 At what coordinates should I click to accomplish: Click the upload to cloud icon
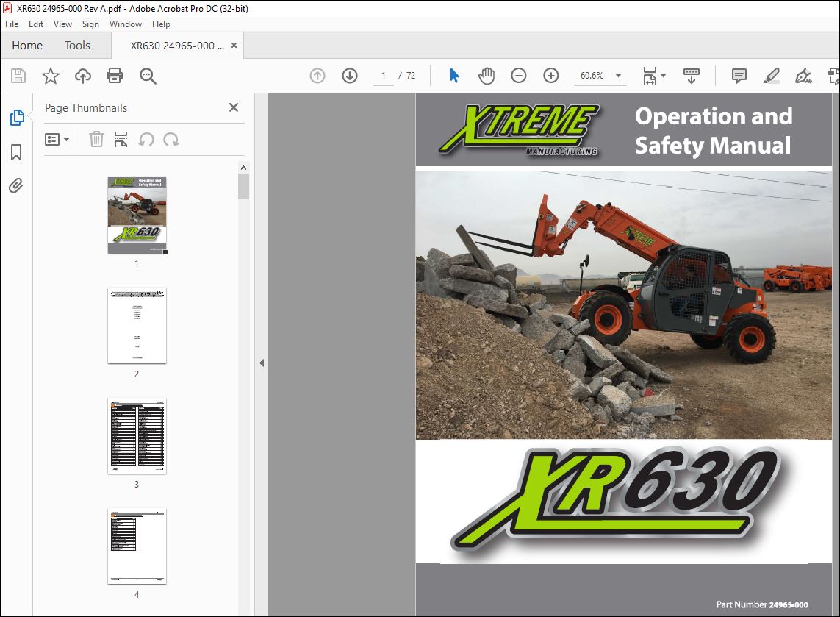tap(82, 76)
